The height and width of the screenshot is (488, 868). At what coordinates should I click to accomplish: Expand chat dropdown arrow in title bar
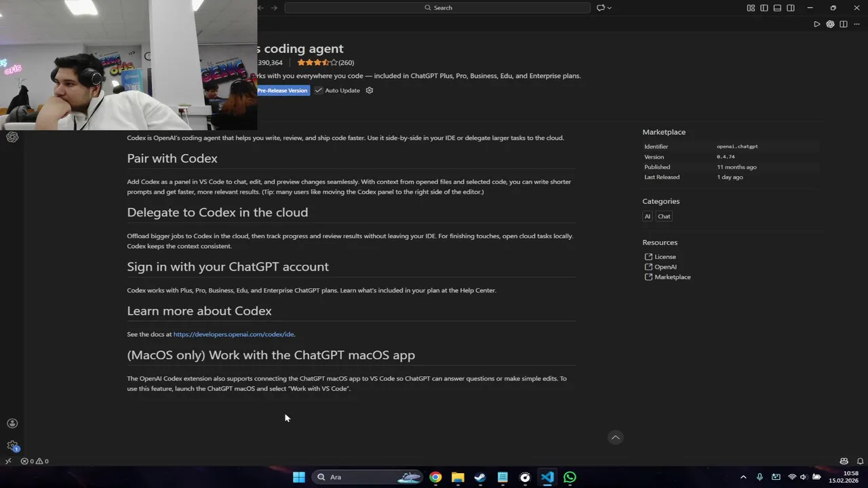[x=609, y=7]
